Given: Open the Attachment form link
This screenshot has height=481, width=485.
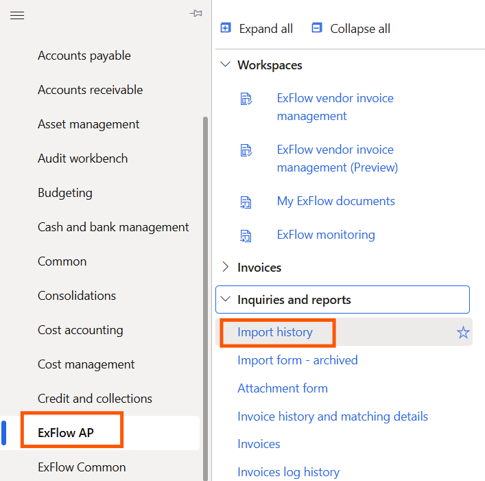Looking at the screenshot, I should (282, 388).
